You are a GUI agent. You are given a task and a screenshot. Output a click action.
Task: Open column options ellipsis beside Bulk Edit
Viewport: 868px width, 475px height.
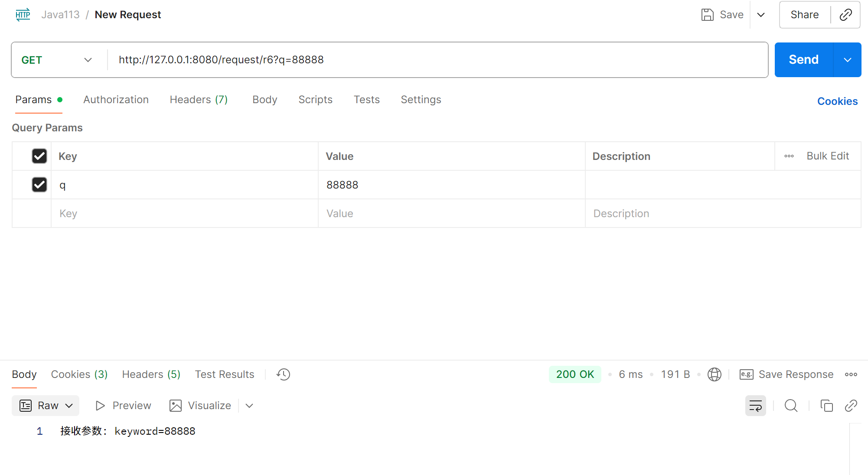789,156
